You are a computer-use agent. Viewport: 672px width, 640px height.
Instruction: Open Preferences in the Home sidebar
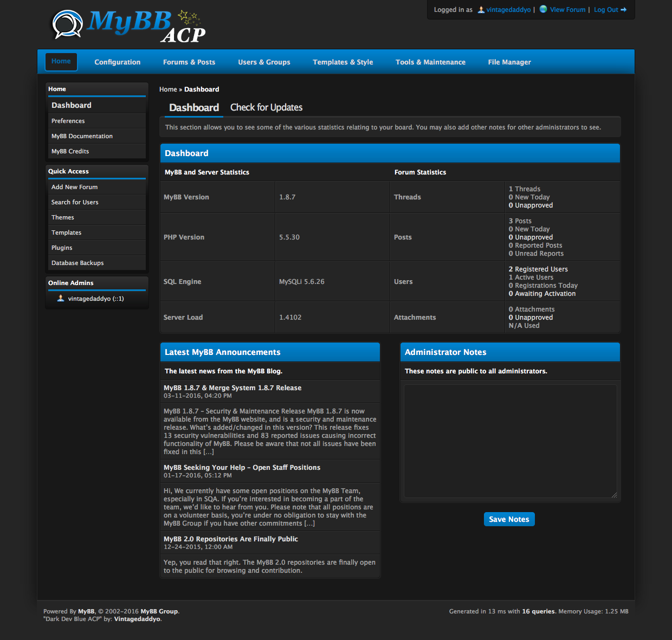click(x=68, y=121)
